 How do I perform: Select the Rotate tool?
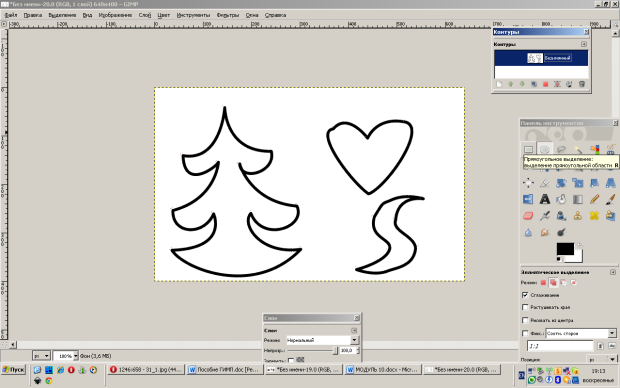click(x=561, y=183)
